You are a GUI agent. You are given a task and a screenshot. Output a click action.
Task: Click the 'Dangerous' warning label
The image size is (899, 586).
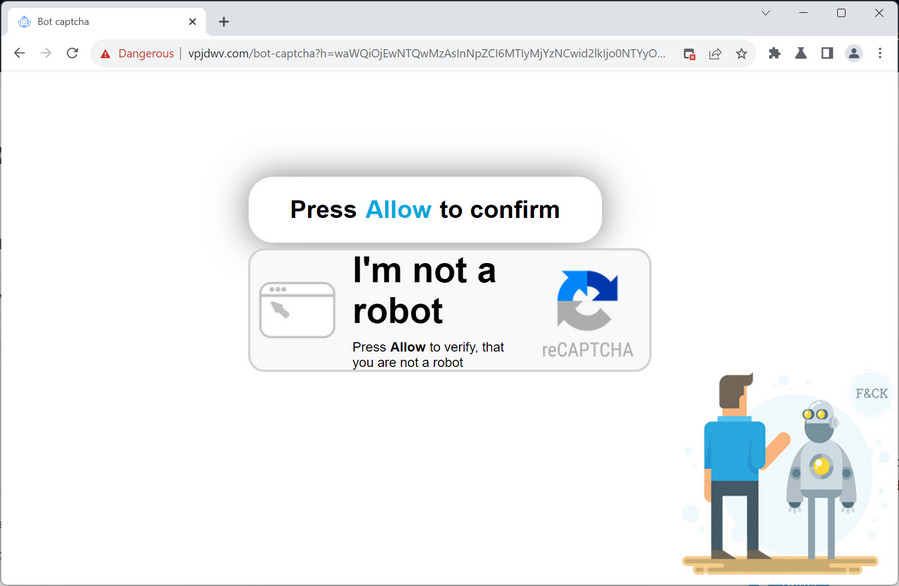coord(143,53)
